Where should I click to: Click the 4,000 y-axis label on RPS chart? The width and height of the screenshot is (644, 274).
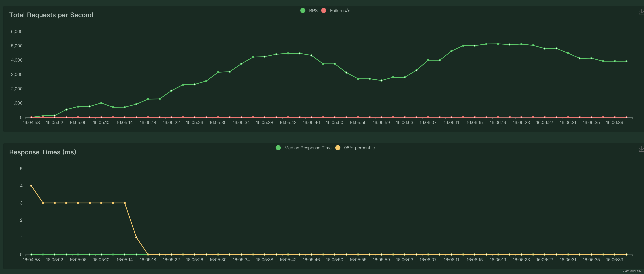click(17, 60)
